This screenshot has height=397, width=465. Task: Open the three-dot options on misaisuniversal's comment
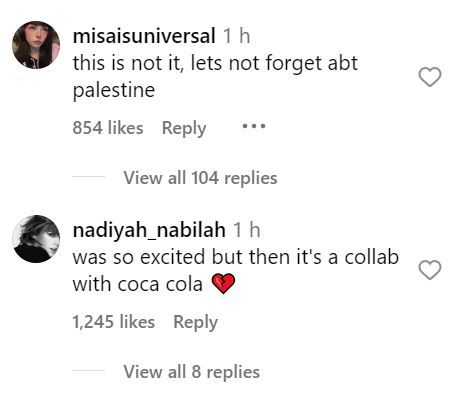click(x=254, y=126)
